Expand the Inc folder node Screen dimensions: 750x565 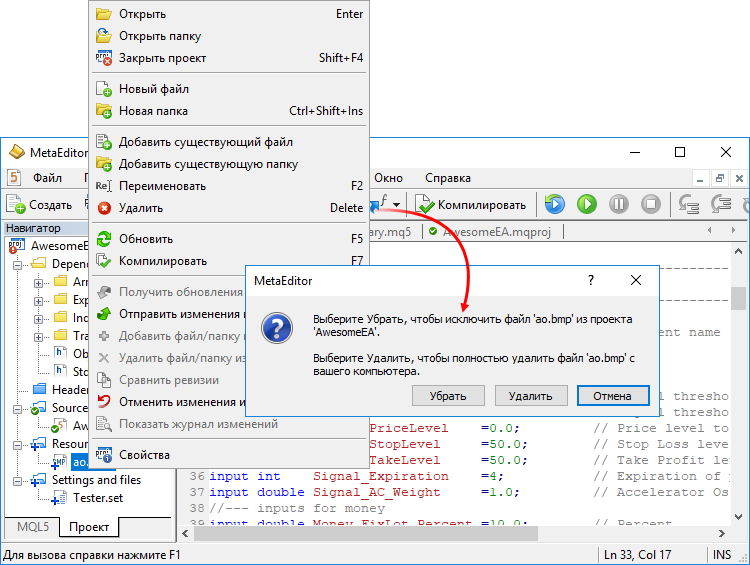click(39, 319)
